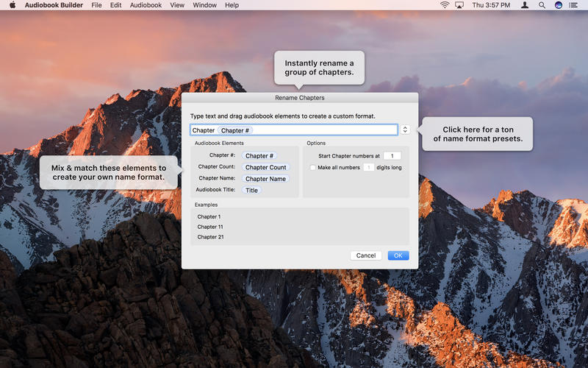
Task: Open the Apple menu
Action: pos(12,5)
